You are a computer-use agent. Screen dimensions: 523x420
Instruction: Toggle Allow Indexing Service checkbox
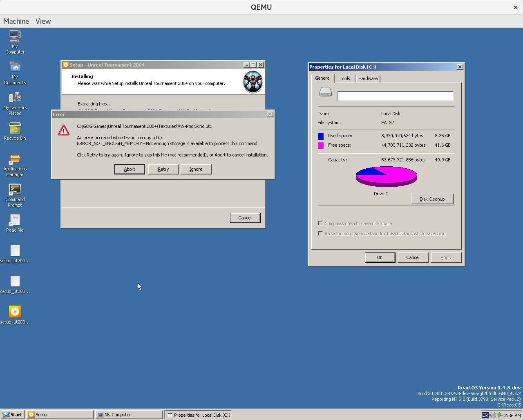[x=320, y=234]
